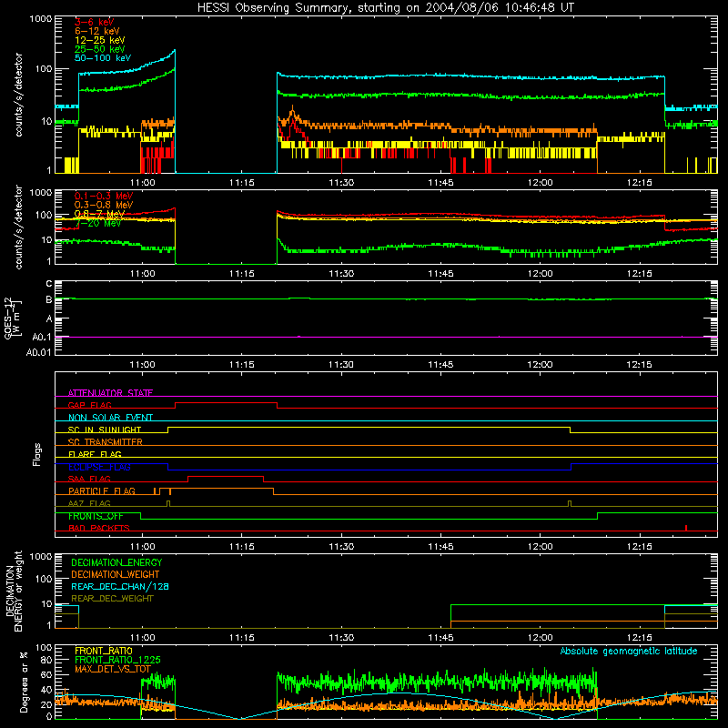Click the NON_SOLAR_EVENT flag label
This screenshot has width=728, height=728.
(x=110, y=418)
